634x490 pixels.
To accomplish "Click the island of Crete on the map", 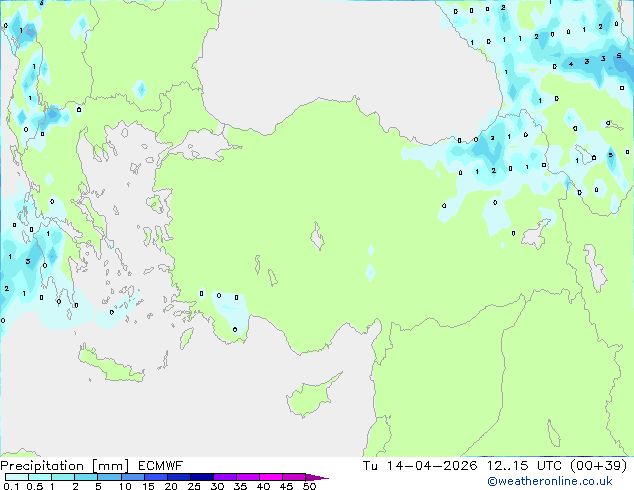I will [x=110, y=365].
